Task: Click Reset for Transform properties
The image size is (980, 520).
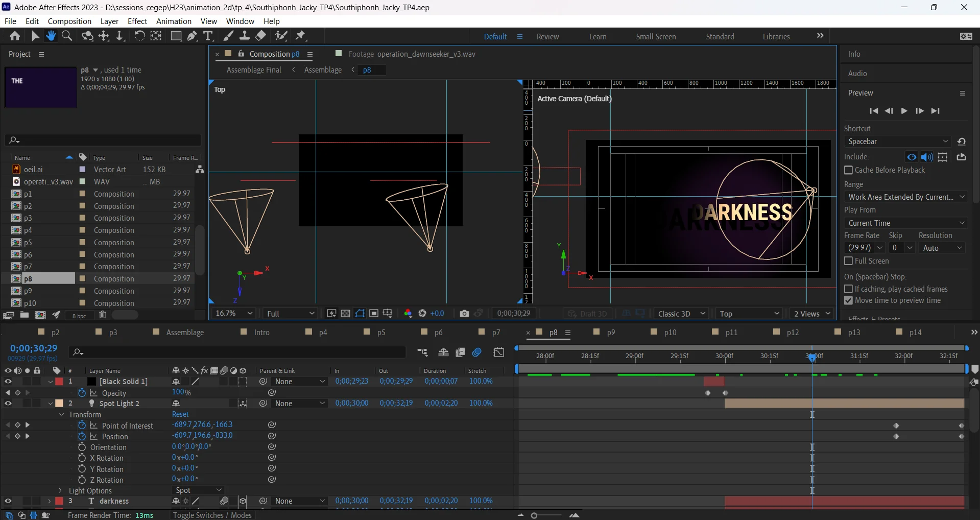Action: pos(180,414)
